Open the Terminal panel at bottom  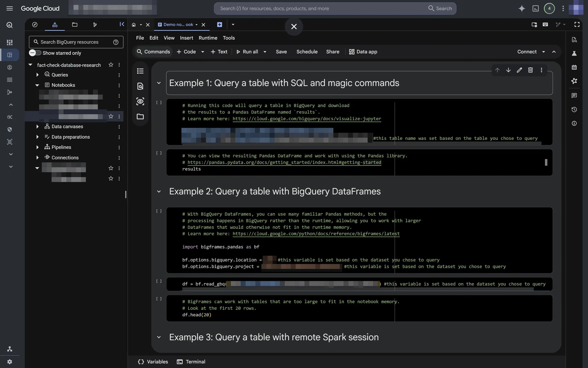coord(191,362)
